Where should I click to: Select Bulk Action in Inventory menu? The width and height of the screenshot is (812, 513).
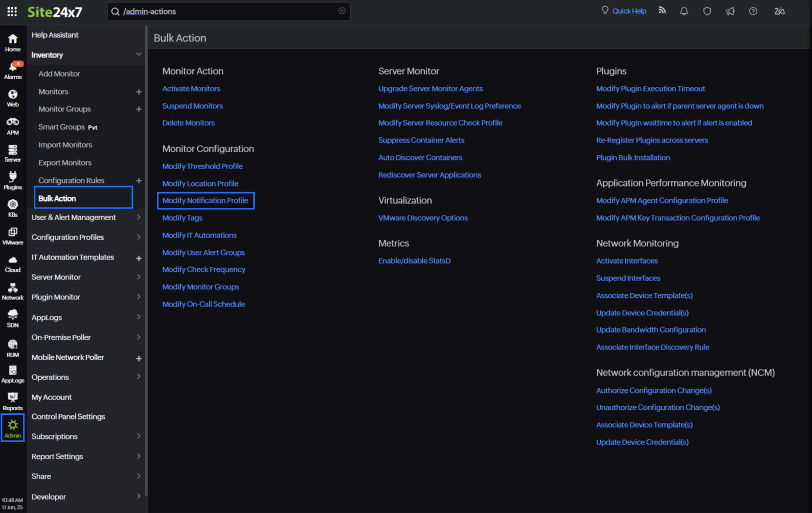57,198
